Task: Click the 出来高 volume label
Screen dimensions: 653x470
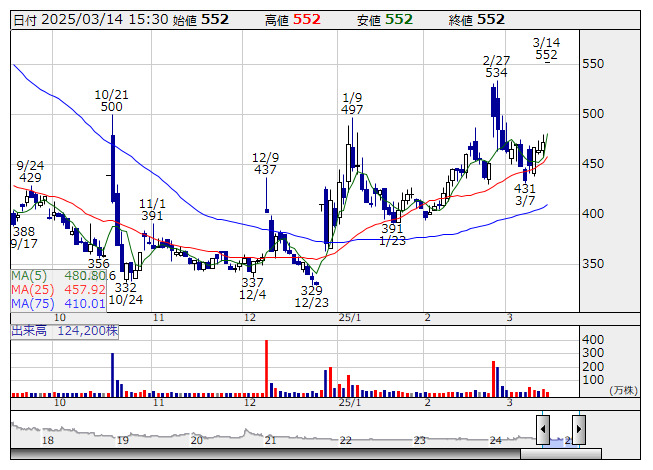Action: (x=30, y=328)
